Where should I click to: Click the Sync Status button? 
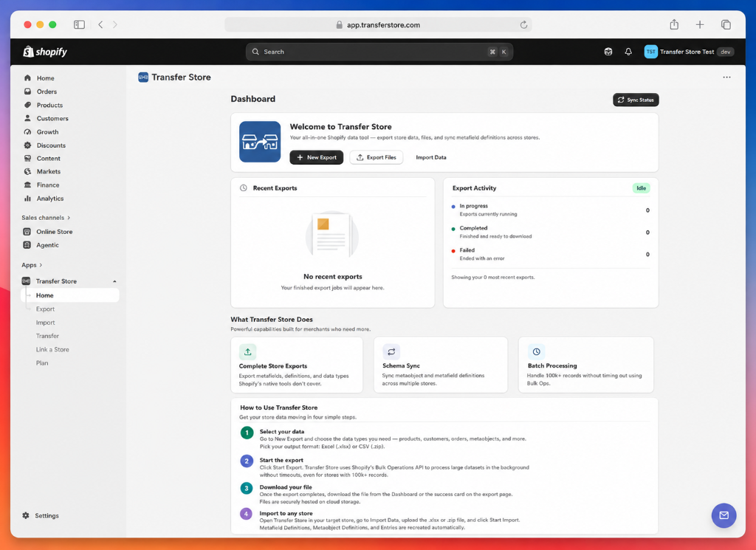636,100
